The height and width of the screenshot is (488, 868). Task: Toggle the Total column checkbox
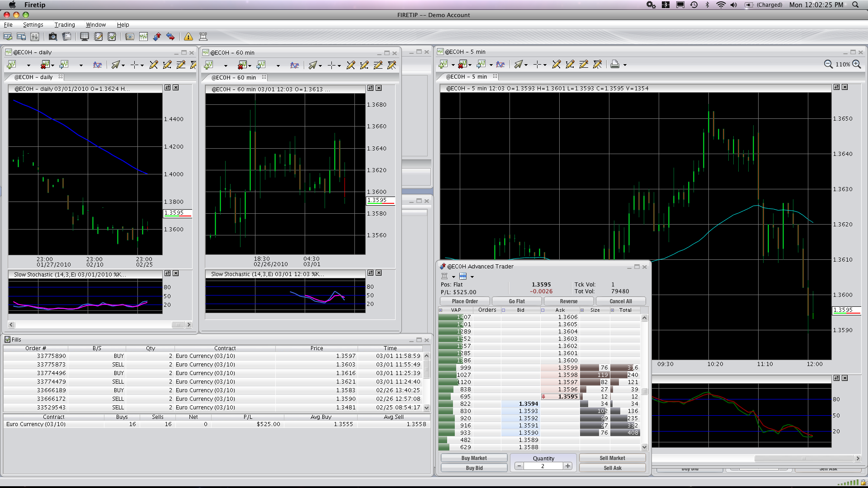(613, 310)
